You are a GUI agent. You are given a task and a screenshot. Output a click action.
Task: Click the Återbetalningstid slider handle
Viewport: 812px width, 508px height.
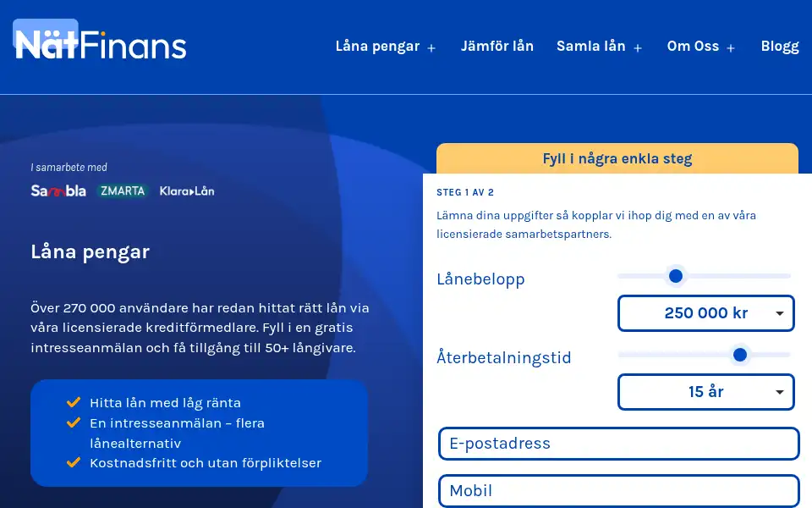(x=740, y=355)
